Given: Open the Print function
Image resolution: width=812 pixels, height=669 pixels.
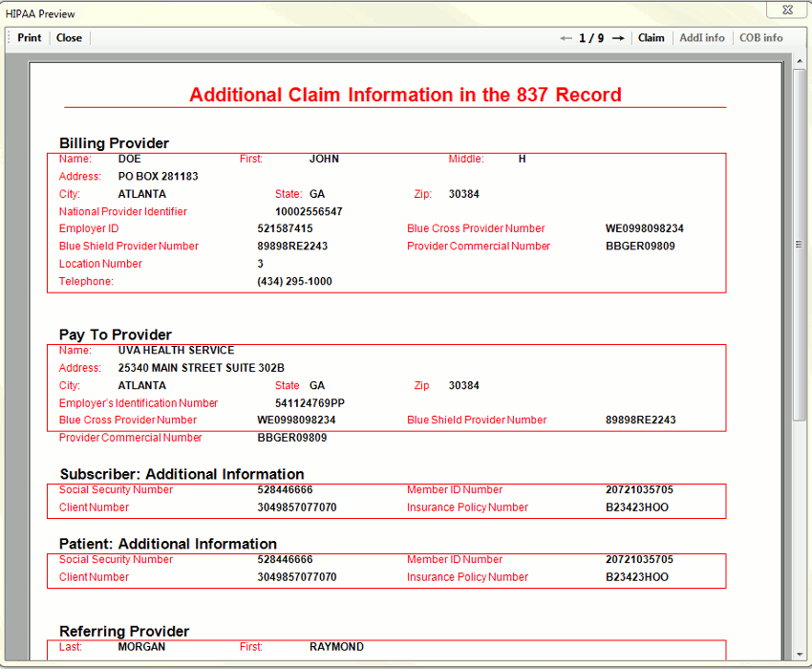Looking at the screenshot, I should [29, 37].
